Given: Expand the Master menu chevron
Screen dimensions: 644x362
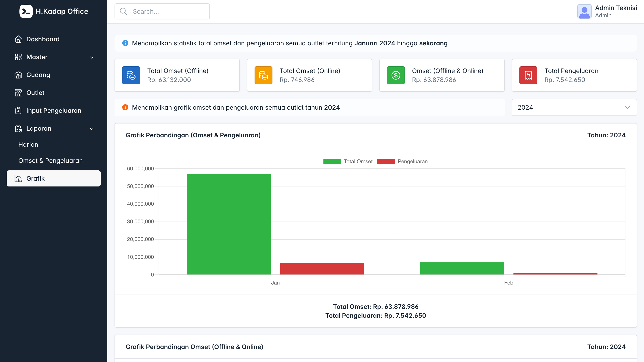Looking at the screenshot, I should pyautogui.click(x=92, y=57).
